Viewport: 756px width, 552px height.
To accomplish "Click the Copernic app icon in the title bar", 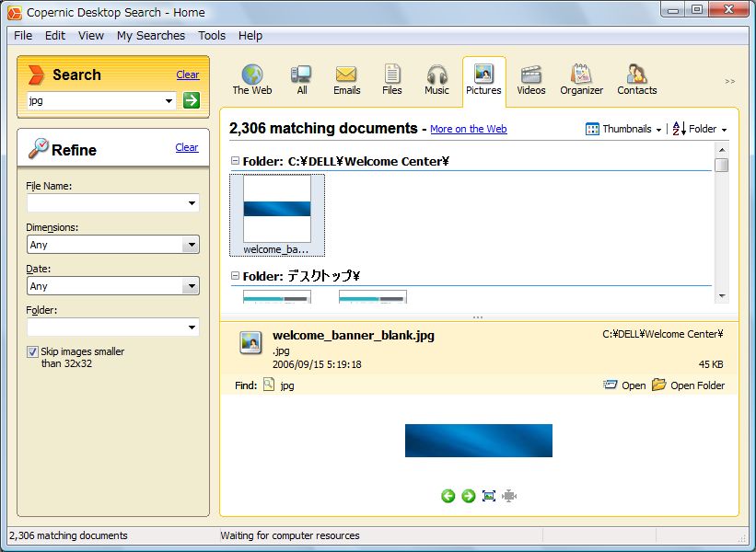I will [x=15, y=13].
